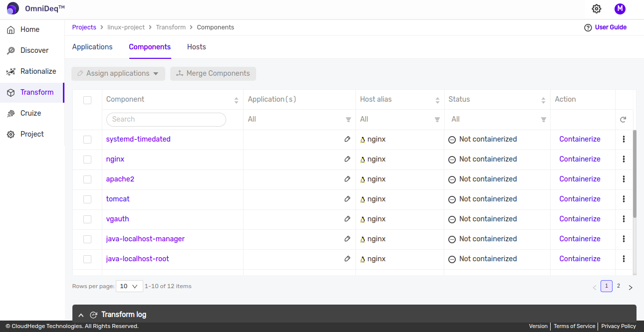Edit applications pencil in vgauth row
Viewport: 644px width, 332px height.
click(x=347, y=219)
